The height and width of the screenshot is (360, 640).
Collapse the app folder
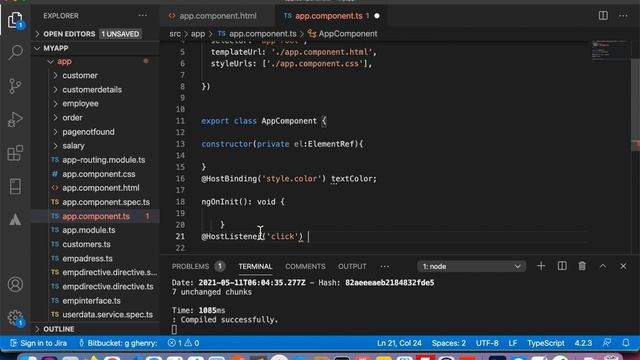96,61
